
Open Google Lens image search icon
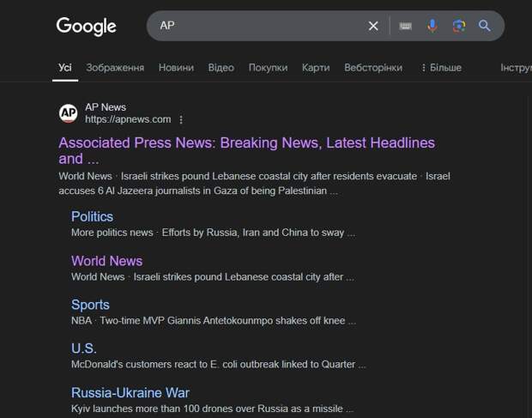459,26
